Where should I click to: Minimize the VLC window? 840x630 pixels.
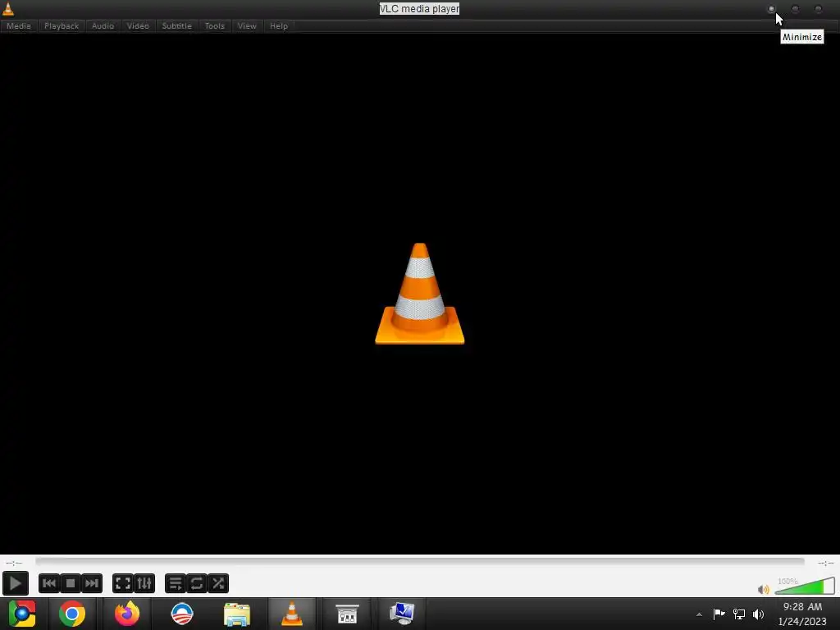(771, 9)
